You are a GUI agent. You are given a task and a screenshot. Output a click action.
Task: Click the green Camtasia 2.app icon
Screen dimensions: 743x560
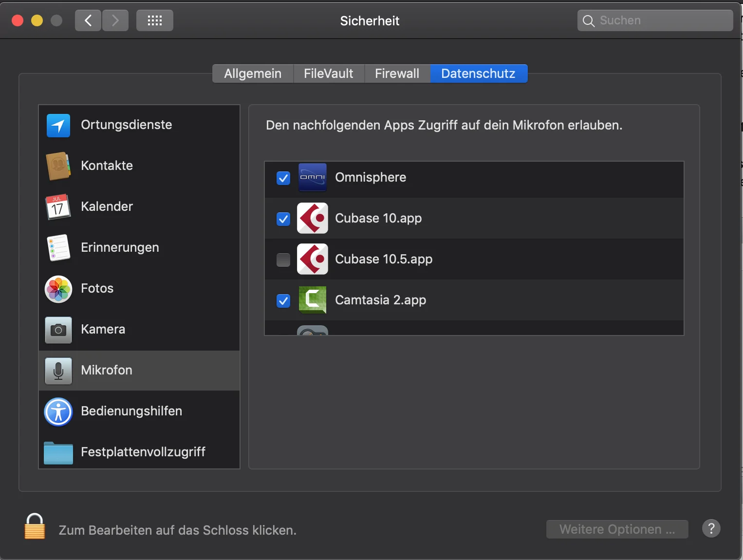point(313,300)
